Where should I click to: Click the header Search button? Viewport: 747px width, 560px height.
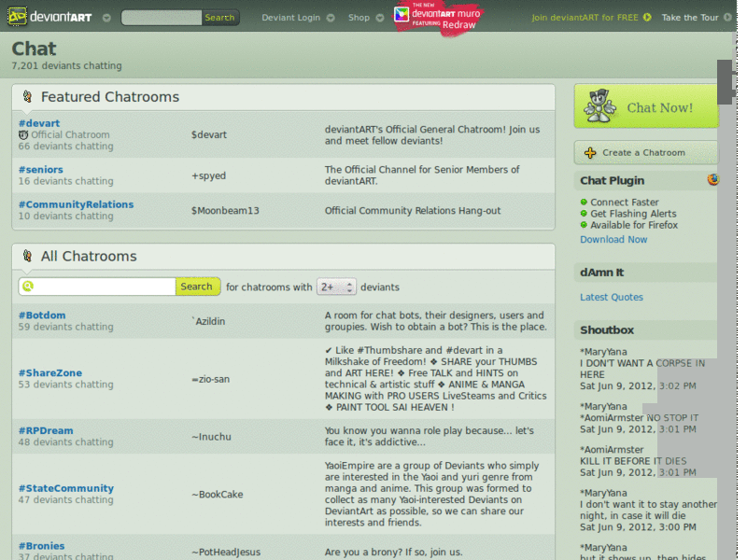219,18
